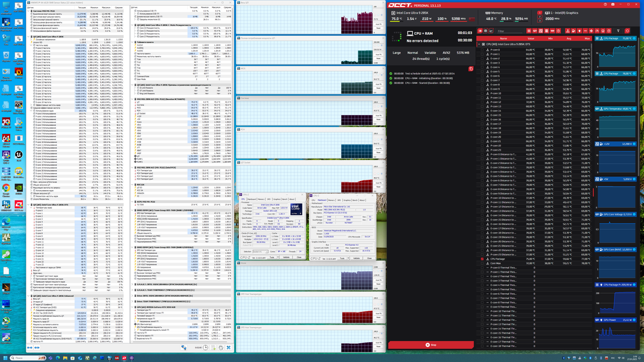
Task: Open Tools dropdown arrow in CPU-Z CPU window
Action: pos(278,258)
